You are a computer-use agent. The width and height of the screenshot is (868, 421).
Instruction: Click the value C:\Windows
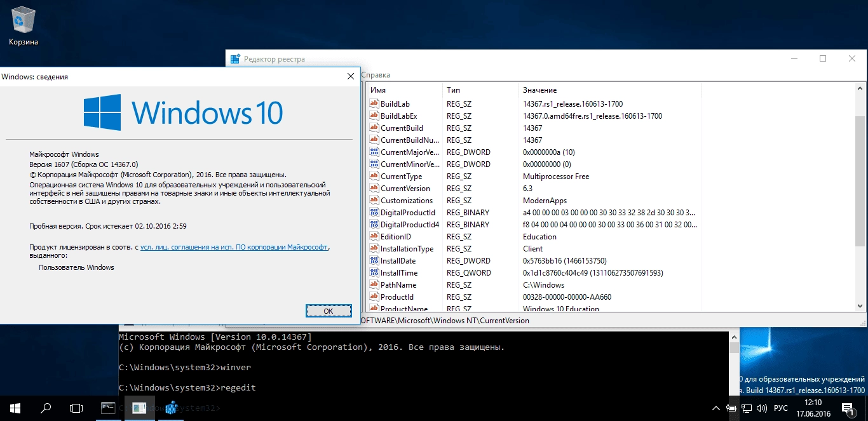pyautogui.click(x=543, y=284)
